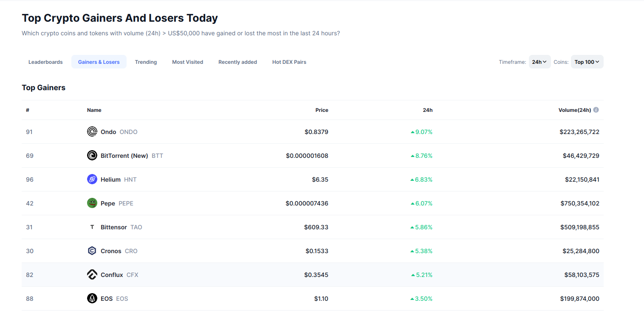
Task: Click the Price column header
Action: pos(322,110)
